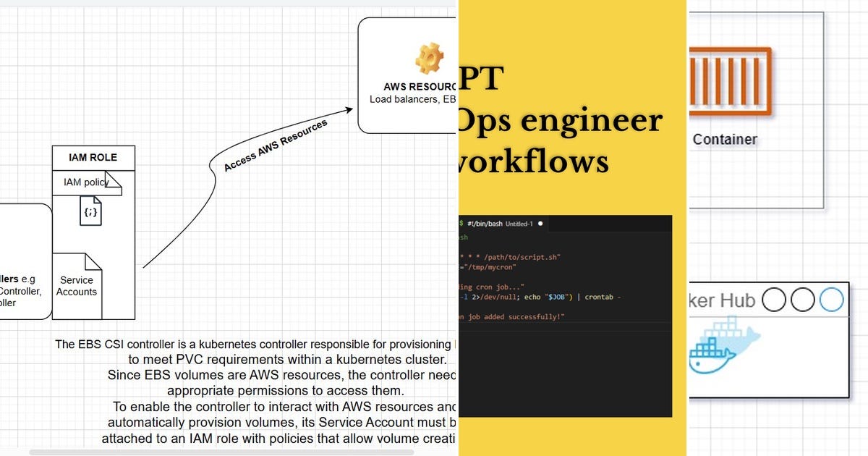
Task: Click the horizontal scrollbar at bottom left
Action: [x=217, y=452]
